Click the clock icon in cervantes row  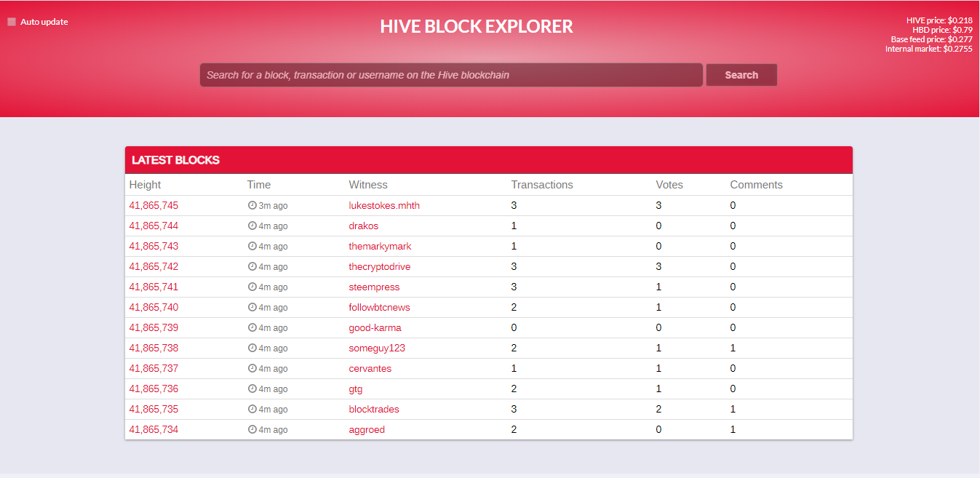click(x=252, y=368)
